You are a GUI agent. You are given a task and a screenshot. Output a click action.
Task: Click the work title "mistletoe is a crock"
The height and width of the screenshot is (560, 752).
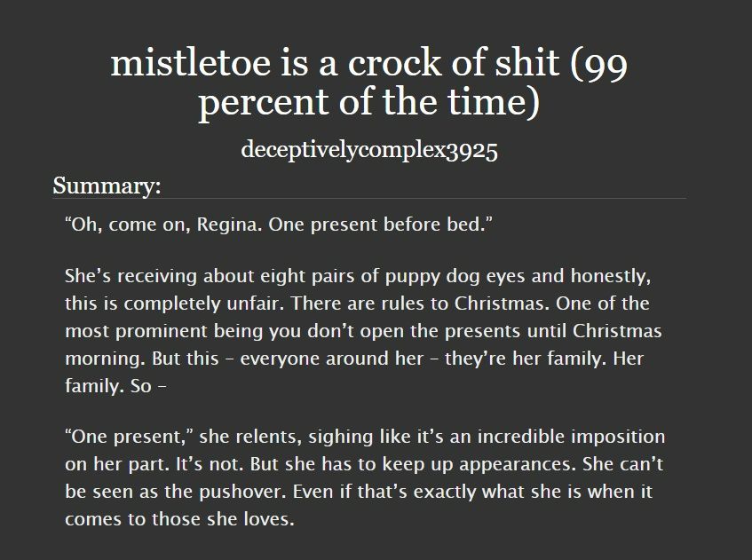point(276,62)
